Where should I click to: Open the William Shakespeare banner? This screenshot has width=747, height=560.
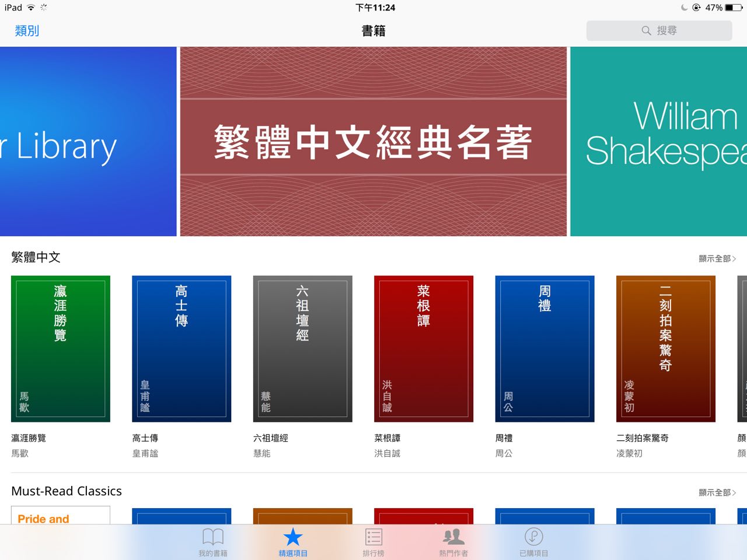pos(658,142)
